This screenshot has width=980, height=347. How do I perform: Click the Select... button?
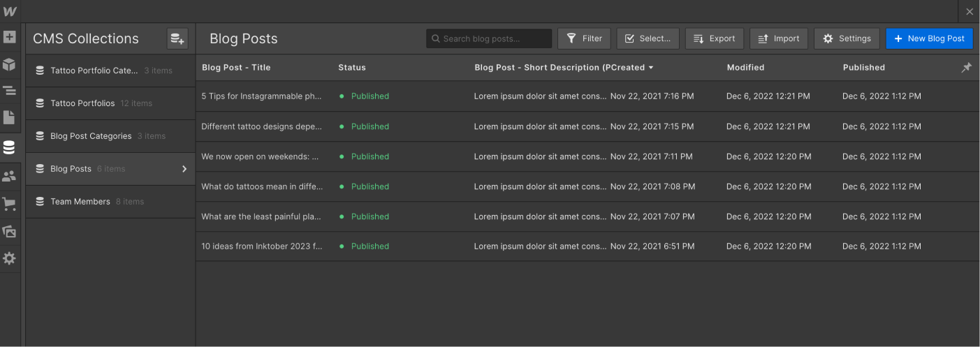(648, 38)
